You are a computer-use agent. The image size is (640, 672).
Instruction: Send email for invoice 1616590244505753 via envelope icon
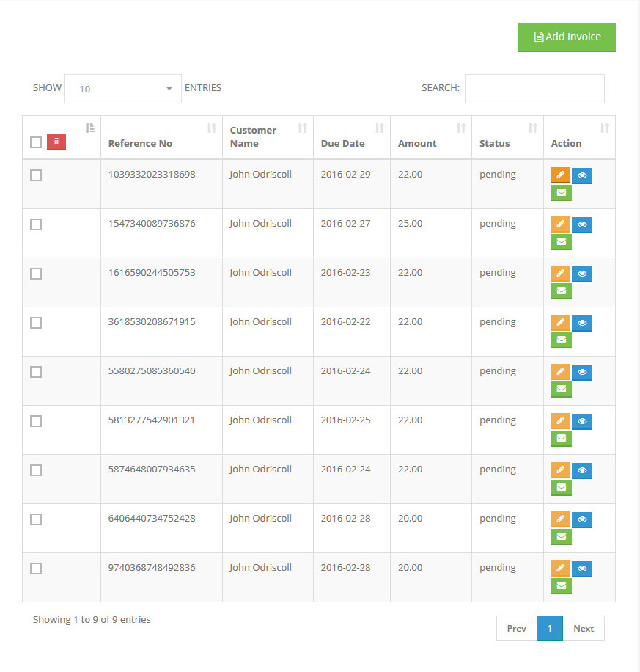pos(561,291)
